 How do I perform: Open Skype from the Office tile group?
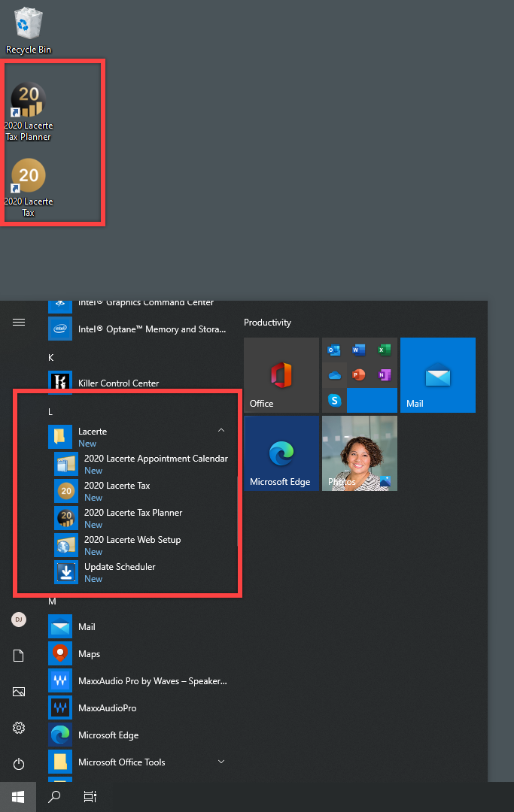point(334,400)
